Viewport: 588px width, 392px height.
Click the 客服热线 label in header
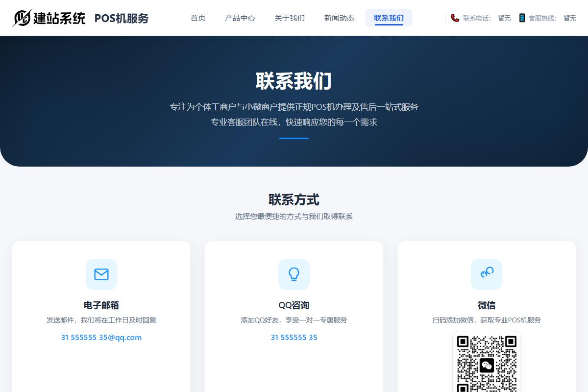[x=543, y=18]
